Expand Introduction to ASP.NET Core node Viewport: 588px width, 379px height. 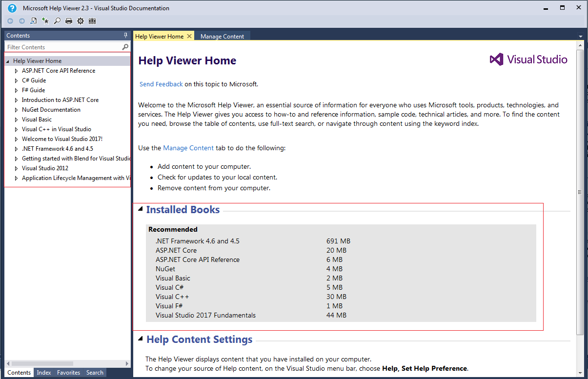[x=16, y=100]
